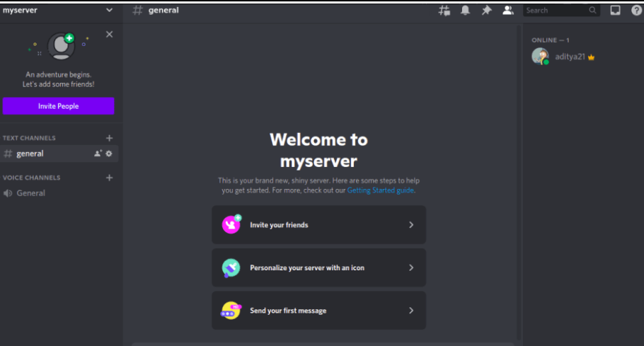Click chevron on Invite your friends
Image resolution: width=644 pixels, height=346 pixels.
pyautogui.click(x=411, y=225)
